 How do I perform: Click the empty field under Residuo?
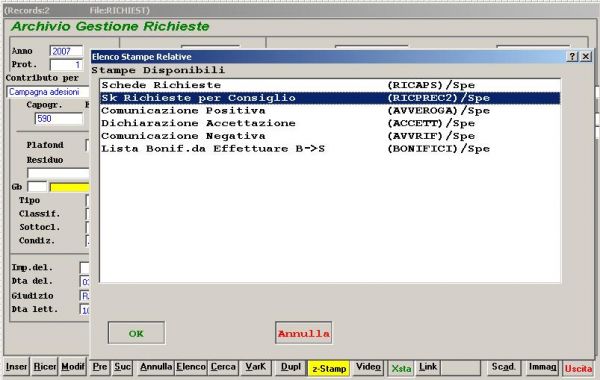coord(58,173)
